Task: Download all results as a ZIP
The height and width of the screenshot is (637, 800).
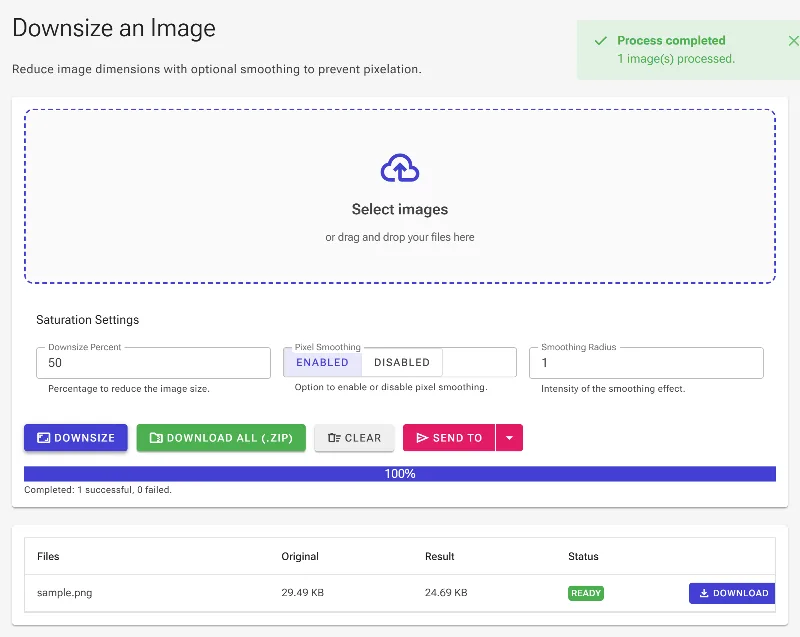Action: point(221,438)
